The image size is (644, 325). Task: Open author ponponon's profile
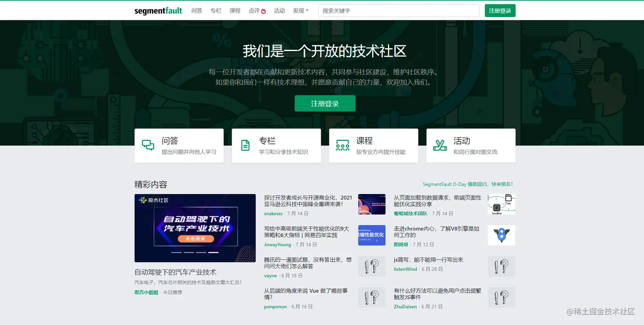[x=276, y=307]
